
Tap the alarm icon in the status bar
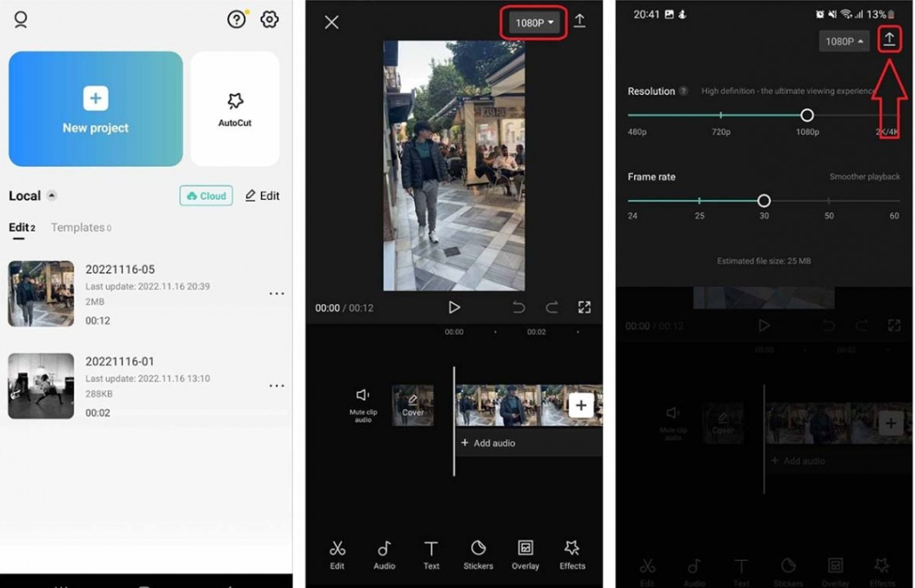[x=820, y=14]
